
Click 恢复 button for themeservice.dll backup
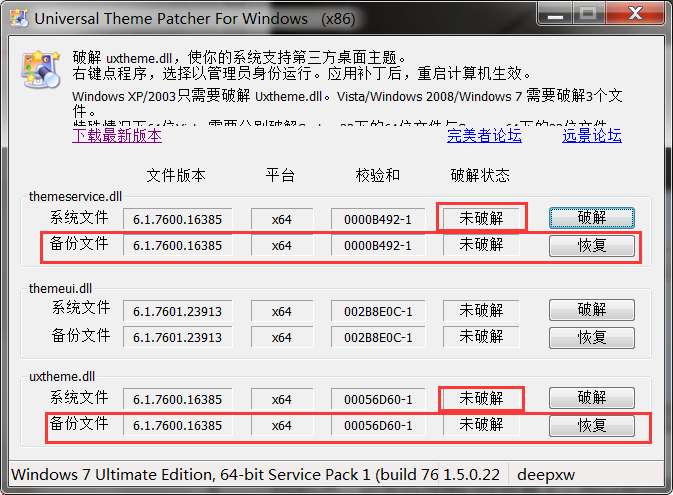591,246
